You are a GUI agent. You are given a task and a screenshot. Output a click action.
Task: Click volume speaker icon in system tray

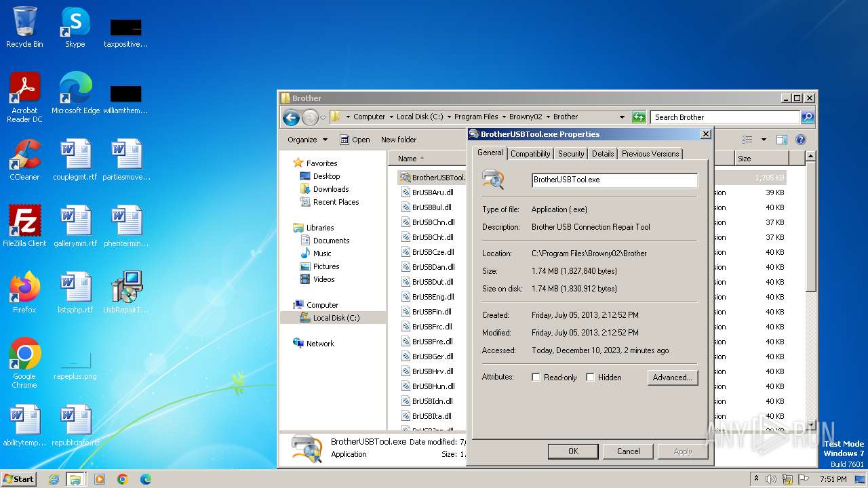772,479
